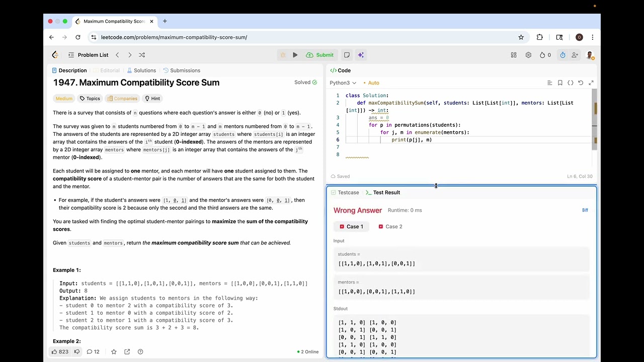The image size is (644, 362).
Task: Run code with the play icon
Action: click(x=295, y=55)
